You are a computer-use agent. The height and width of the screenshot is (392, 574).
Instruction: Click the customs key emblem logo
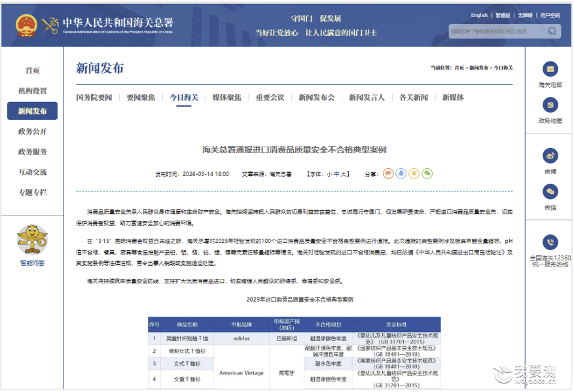coord(50,26)
